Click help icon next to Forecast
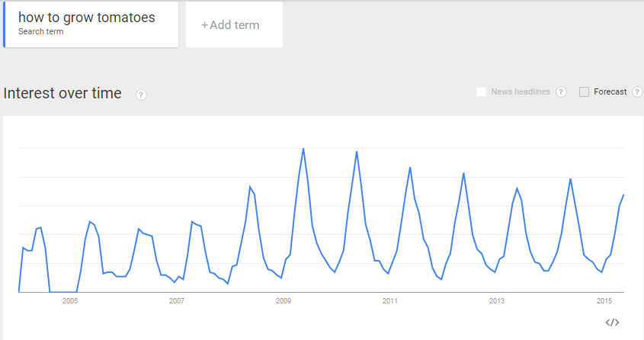 point(637,92)
